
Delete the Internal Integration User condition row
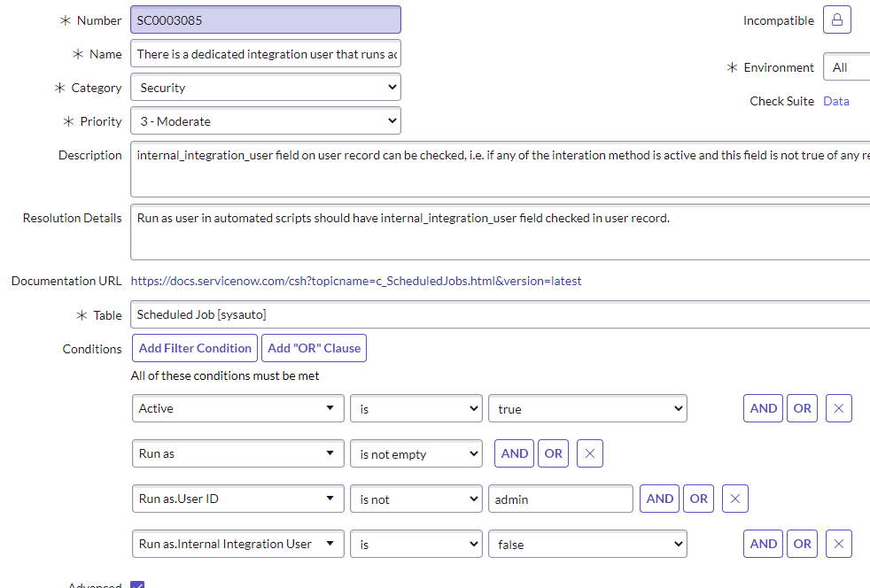click(838, 545)
